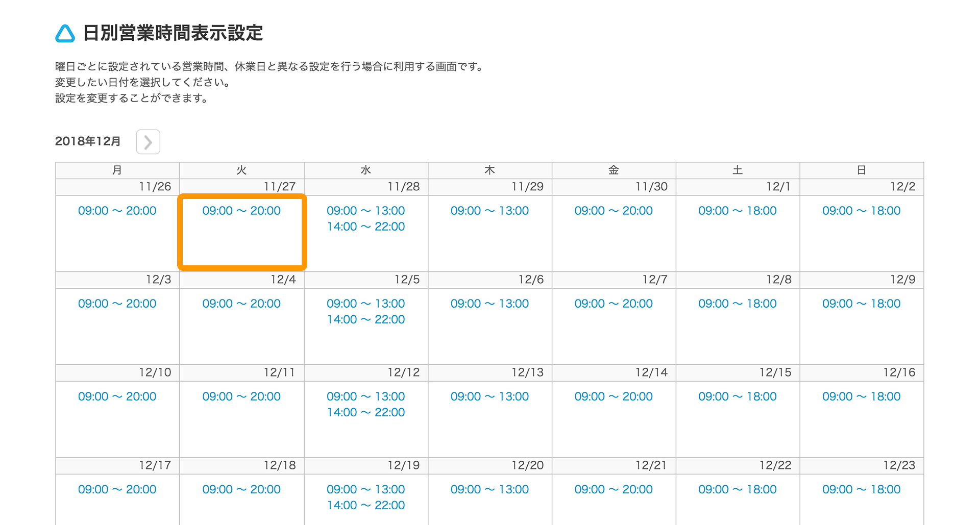
Task: Open 11/27 hours 09:00 ~ 20:00
Action: click(x=241, y=211)
